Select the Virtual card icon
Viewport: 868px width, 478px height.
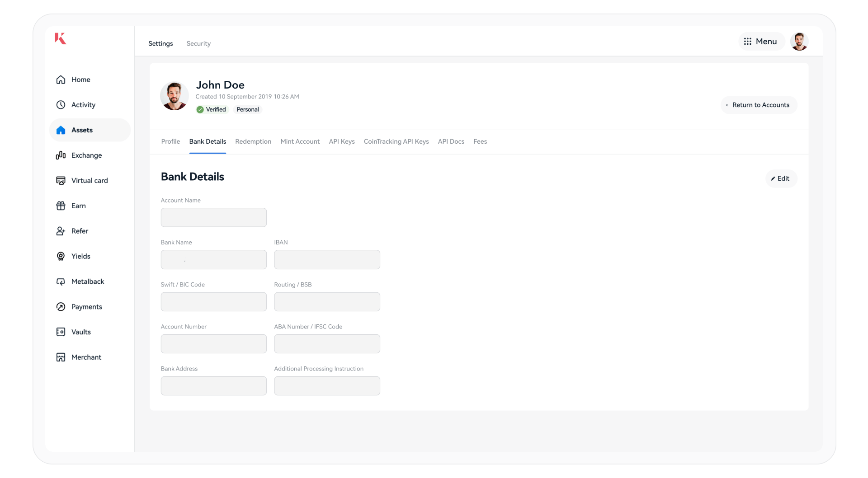pyautogui.click(x=61, y=181)
